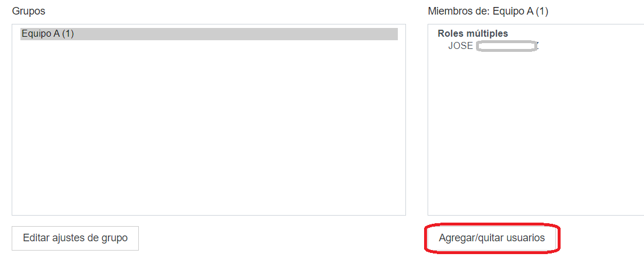This screenshot has width=644, height=264.
Task: Click the 'Miembros de: Equipo A (1)' label
Action: [488, 12]
